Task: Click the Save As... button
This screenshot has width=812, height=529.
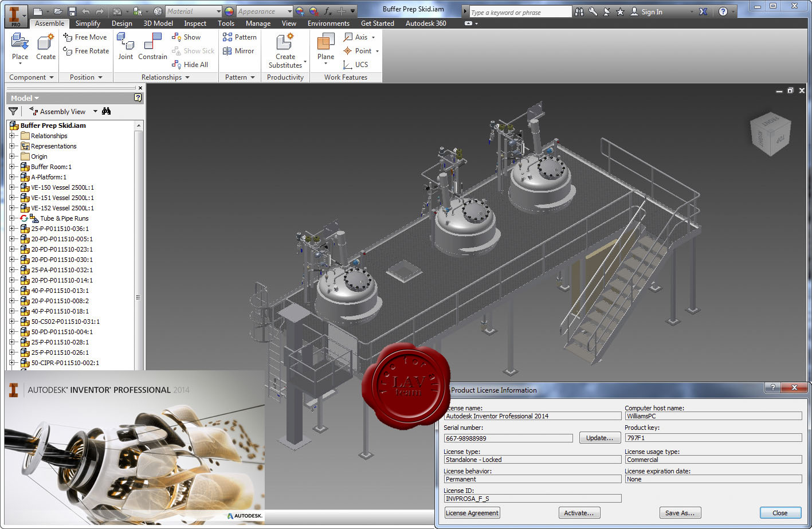Action: [x=680, y=513]
